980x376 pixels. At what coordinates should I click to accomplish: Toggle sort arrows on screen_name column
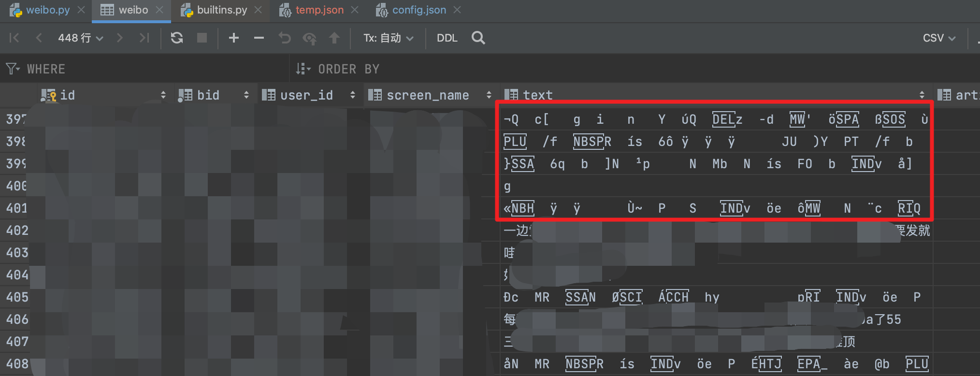click(x=489, y=95)
